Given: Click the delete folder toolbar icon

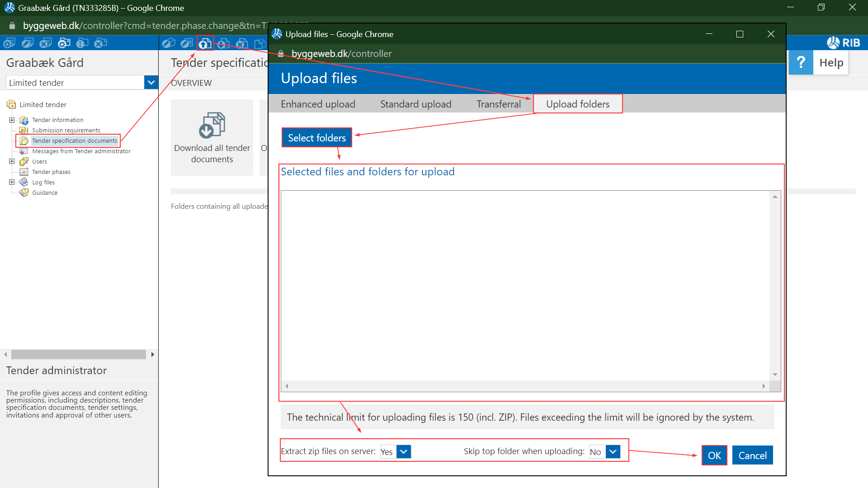Looking at the screenshot, I should pyautogui.click(x=100, y=43).
